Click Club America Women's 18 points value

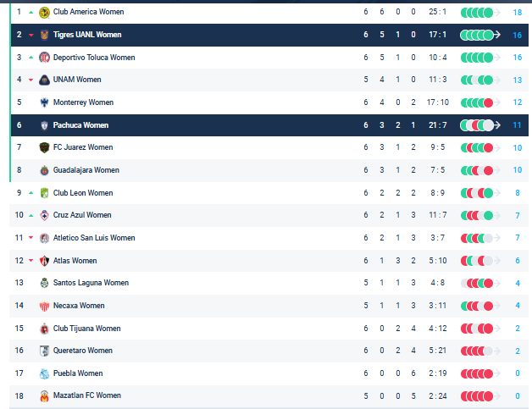coord(518,12)
